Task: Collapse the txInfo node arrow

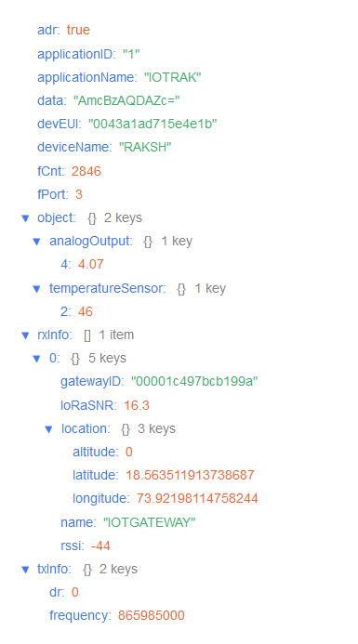Action: (25, 570)
